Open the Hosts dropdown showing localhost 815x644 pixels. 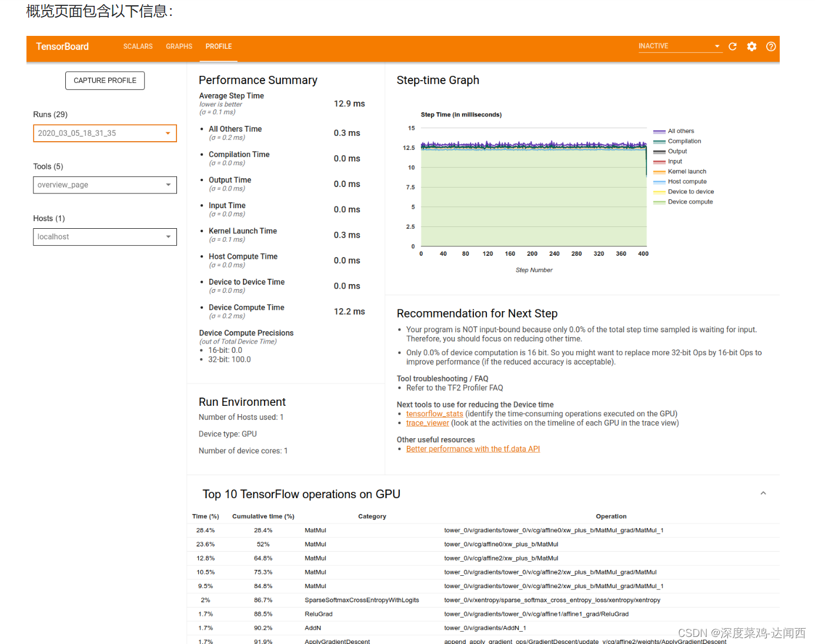tap(105, 237)
